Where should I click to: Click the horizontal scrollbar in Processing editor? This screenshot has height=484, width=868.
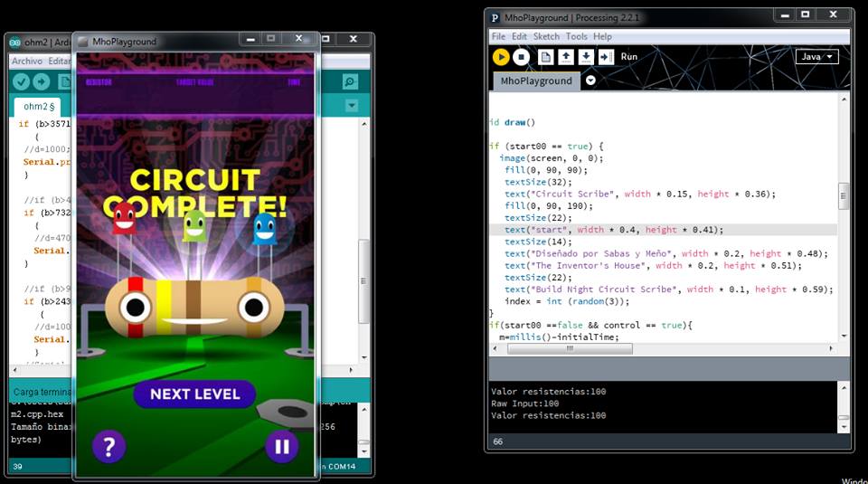tap(570, 348)
